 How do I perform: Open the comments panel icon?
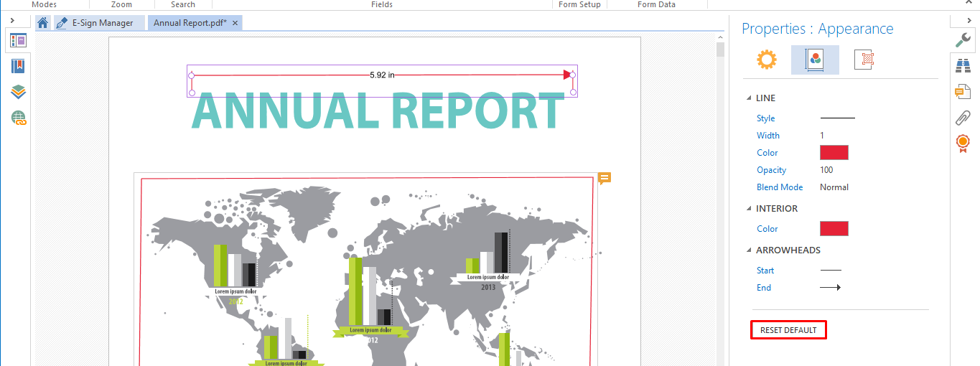point(963,92)
